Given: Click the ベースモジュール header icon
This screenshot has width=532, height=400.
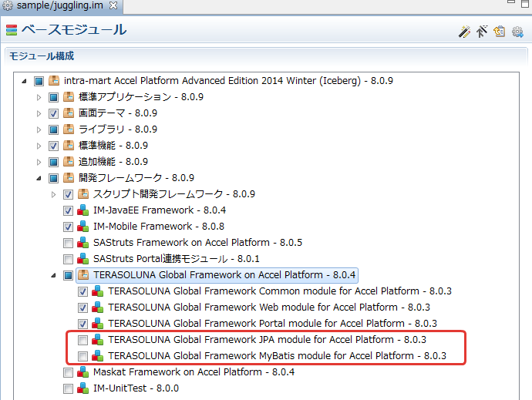Looking at the screenshot, I should [x=12, y=30].
